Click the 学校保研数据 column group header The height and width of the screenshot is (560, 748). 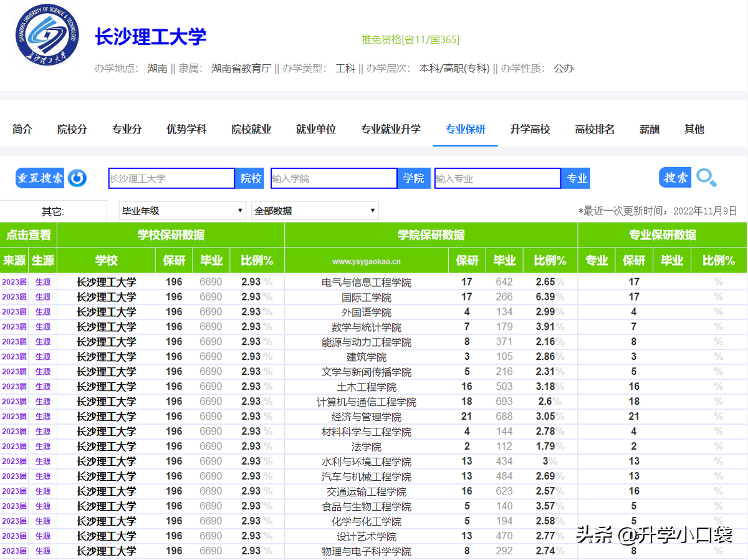pyautogui.click(x=171, y=235)
